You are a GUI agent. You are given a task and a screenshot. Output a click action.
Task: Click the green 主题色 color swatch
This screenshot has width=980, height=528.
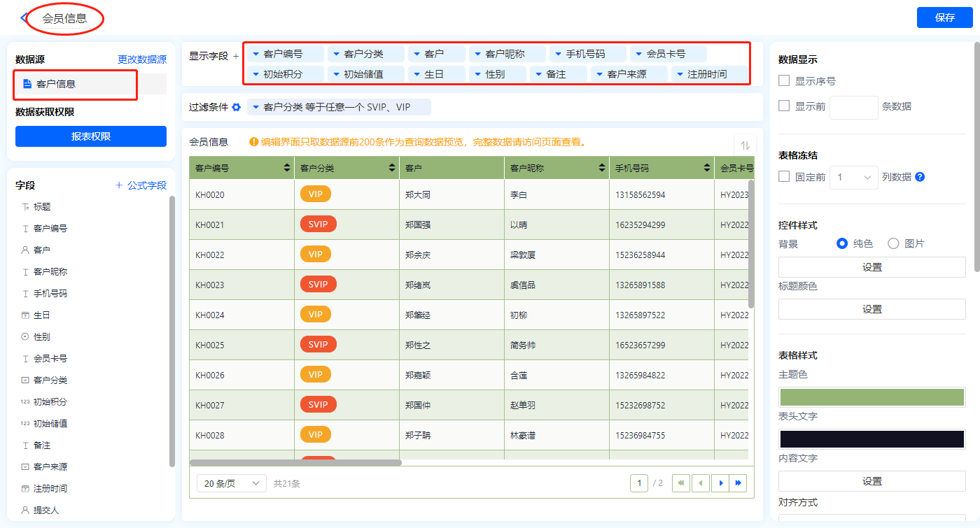(x=871, y=397)
